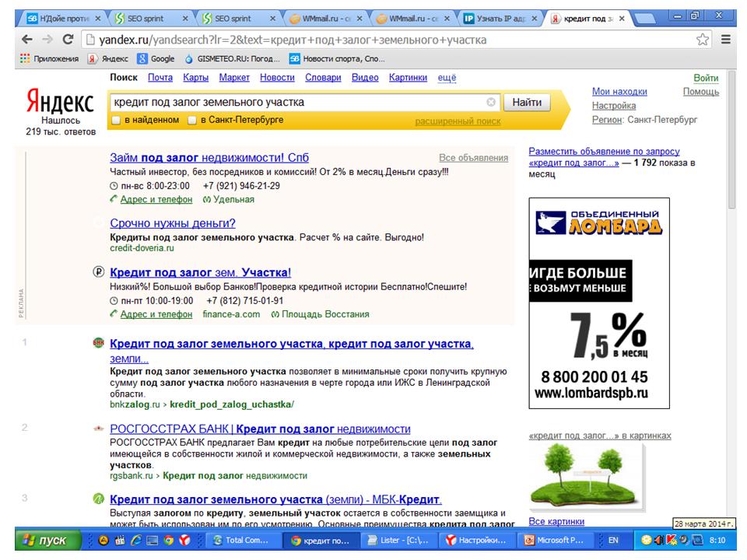
Task: Click Все объявления link
Action: click(x=474, y=158)
